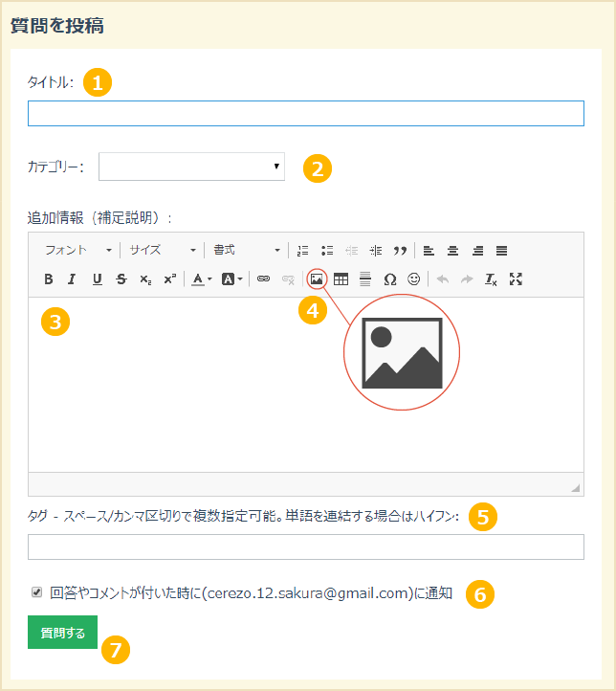This screenshot has width=616, height=691.
Task: Open the 書式 format dropdown
Action: pyautogui.click(x=247, y=251)
